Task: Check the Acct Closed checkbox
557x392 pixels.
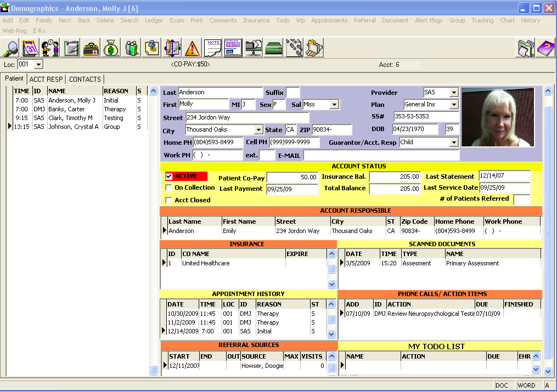Action: [x=168, y=200]
